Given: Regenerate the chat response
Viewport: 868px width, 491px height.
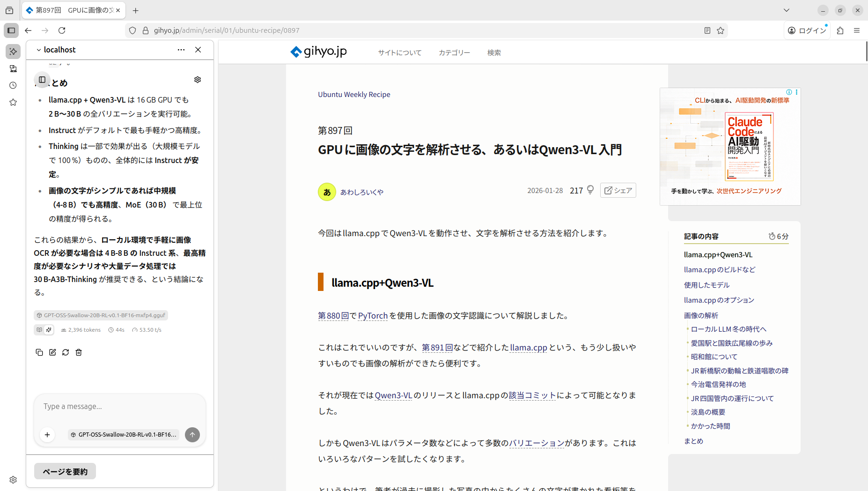Looking at the screenshot, I should 66,352.
